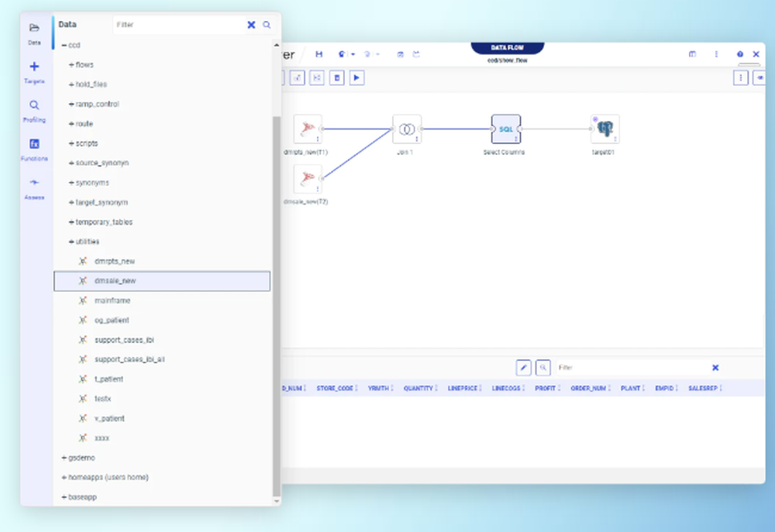Screen dimensions: 775x532
Task: Click into the column Filter field
Action: (632, 368)
